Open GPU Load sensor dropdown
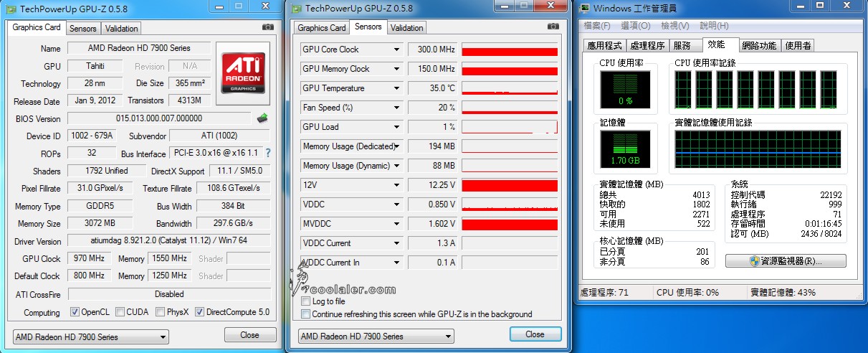Viewport: 868px width, 353px height. (396, 127)
